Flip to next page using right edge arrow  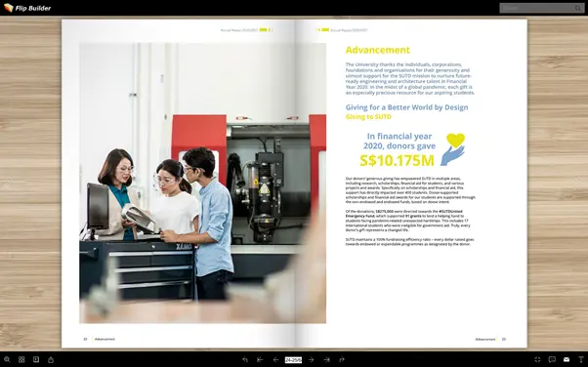tap(578, 183)
